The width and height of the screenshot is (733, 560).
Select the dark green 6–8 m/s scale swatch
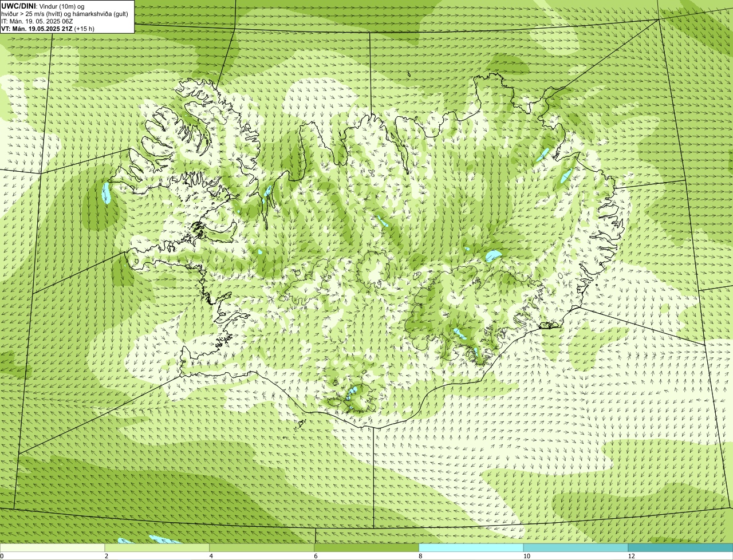366,548
